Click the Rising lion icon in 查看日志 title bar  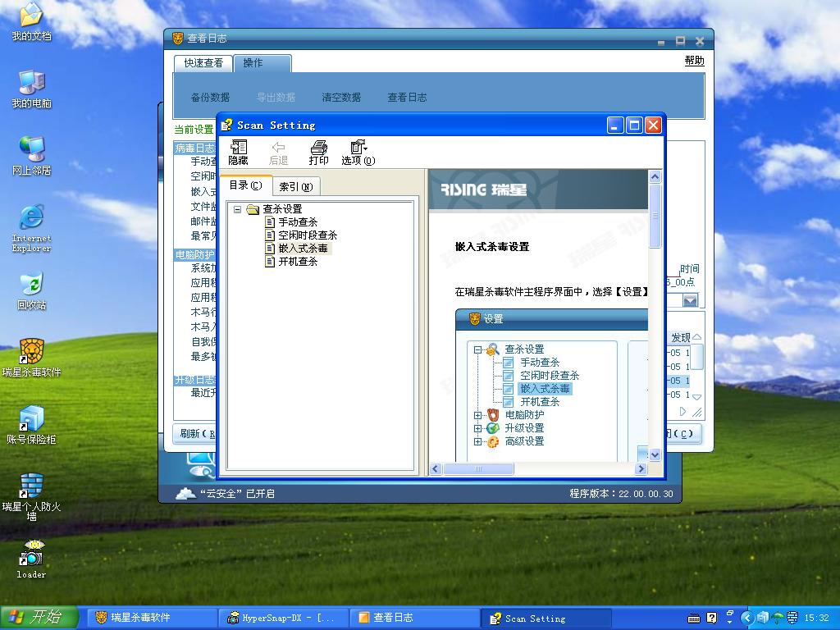(x=178, y=38)
